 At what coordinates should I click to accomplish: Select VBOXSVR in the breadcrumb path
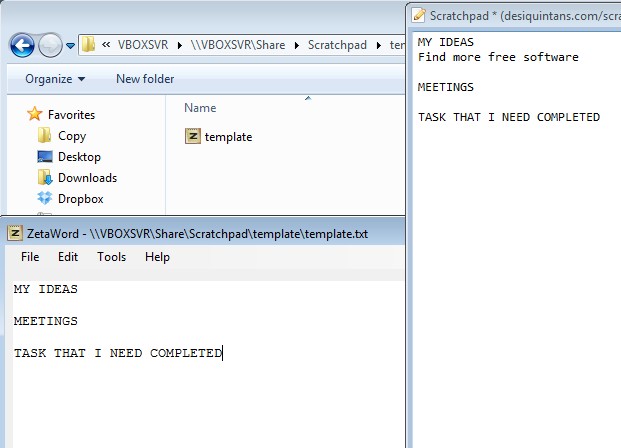point(143,45)
